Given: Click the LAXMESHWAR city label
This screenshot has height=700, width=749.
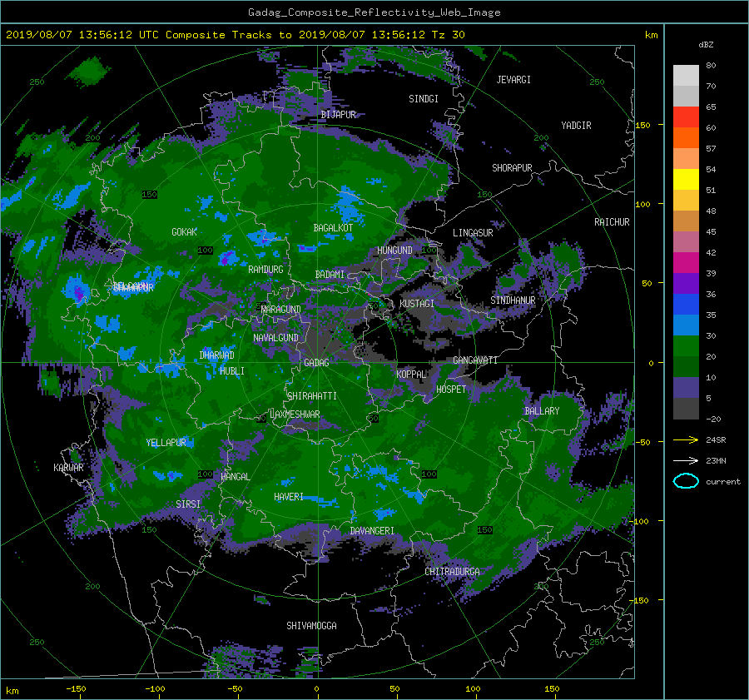Looking at the screenshot, I should (x=295, y=415).
